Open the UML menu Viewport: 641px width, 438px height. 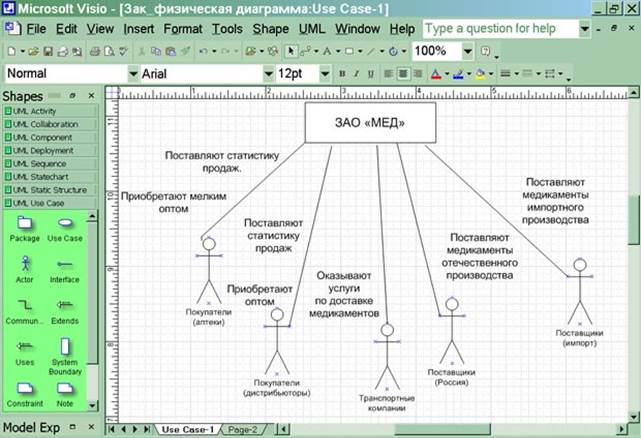(312, 29)
